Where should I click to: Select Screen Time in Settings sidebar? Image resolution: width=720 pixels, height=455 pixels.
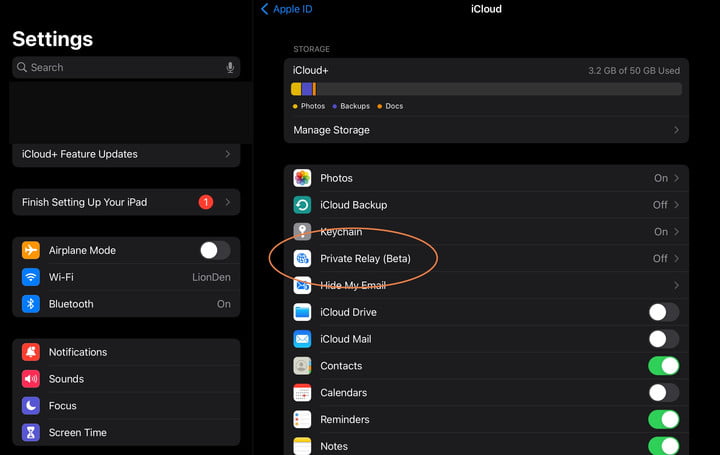point(126,433)
